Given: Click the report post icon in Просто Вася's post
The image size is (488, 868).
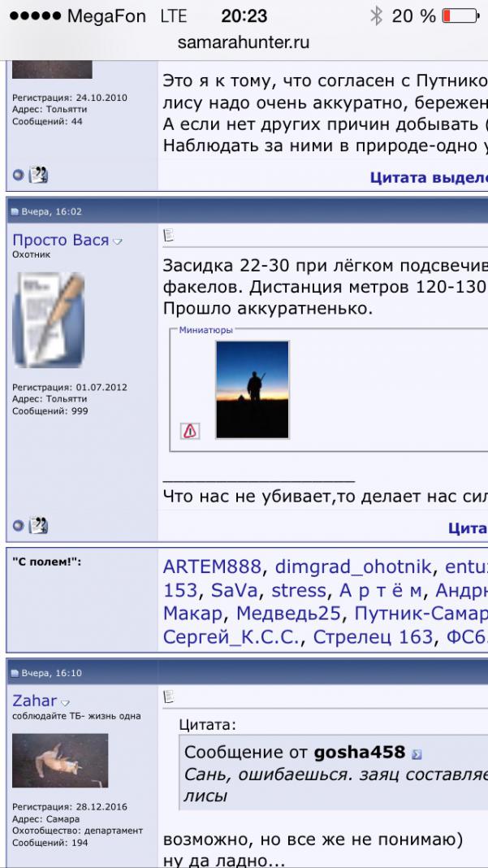Looking at the screenshot, I should point(38,527).
